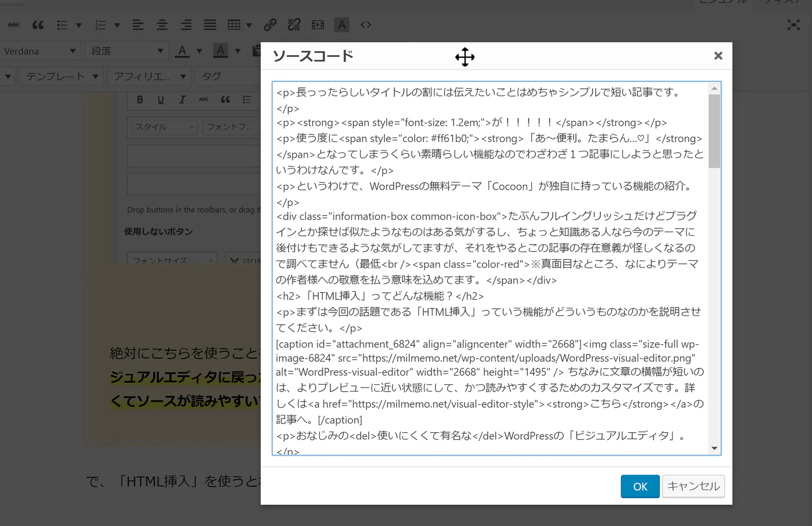
Task: Open text color picker dropdown arrow
Action: (199, 51)
